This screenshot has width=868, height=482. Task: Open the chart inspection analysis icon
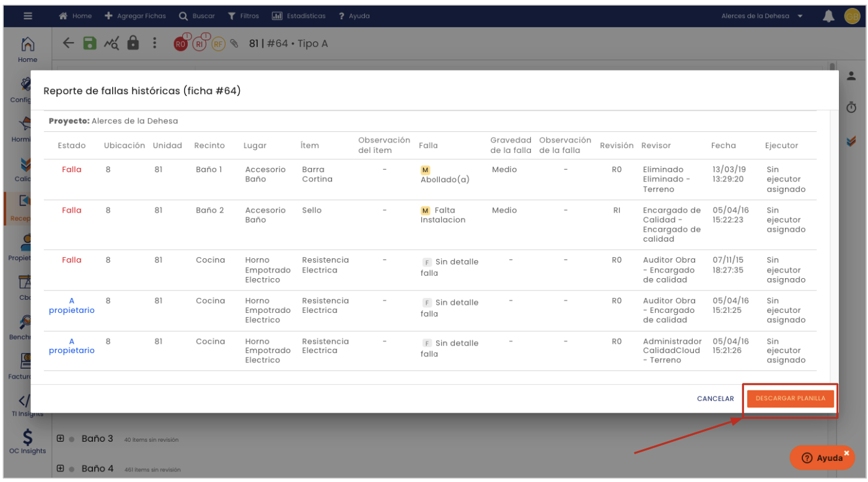click(111, 43)
